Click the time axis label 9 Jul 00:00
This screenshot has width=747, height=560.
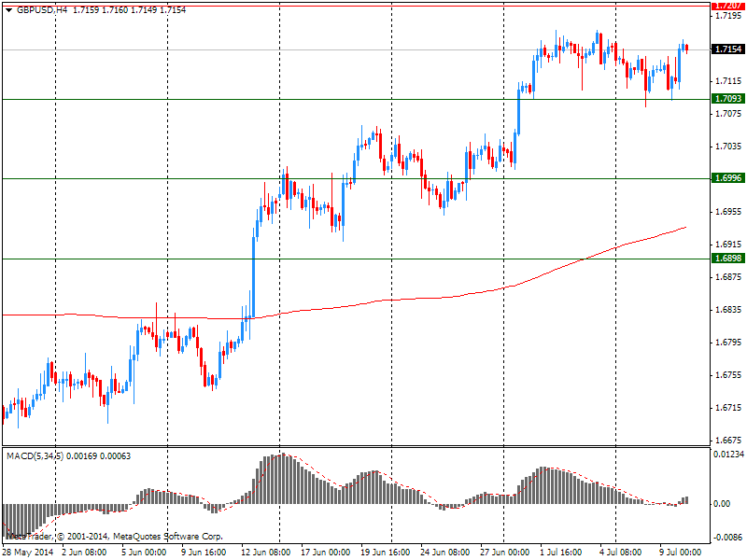coord(681,553)
